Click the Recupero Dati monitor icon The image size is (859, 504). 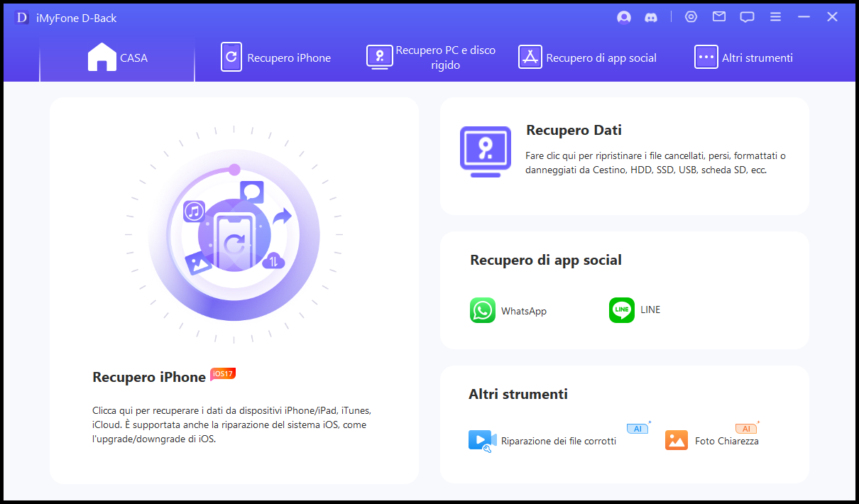[x=486, y=151]
